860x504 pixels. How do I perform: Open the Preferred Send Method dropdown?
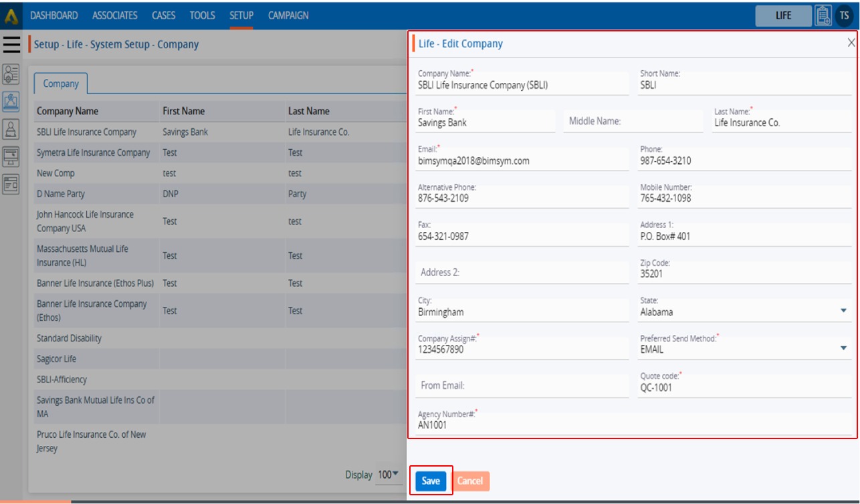coord(843,348)
